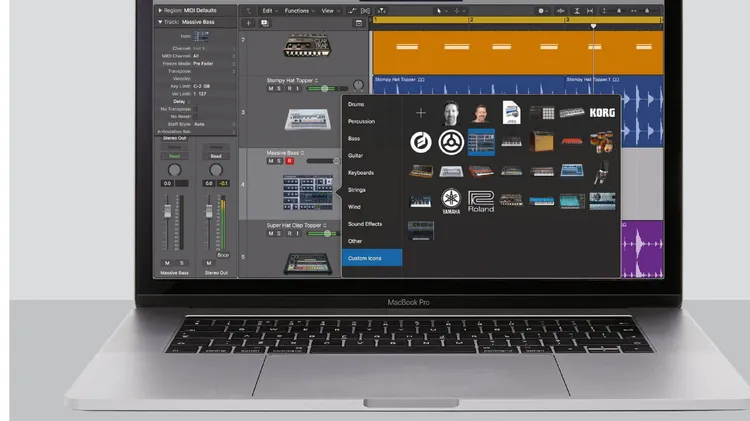Screen dimensions: 750x421
Task: Select the Guitar icon category
Action: point(355,155)
